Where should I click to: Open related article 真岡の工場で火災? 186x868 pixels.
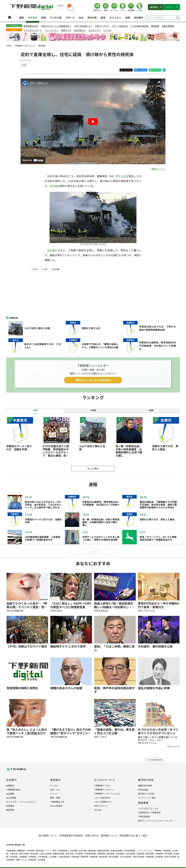(x=91, y=328)
